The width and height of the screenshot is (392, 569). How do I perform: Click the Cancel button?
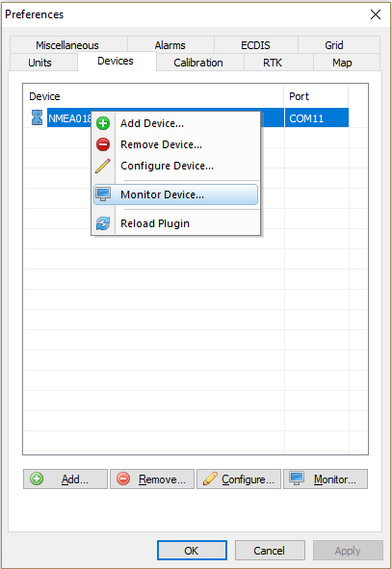click(x=270, y=551)
